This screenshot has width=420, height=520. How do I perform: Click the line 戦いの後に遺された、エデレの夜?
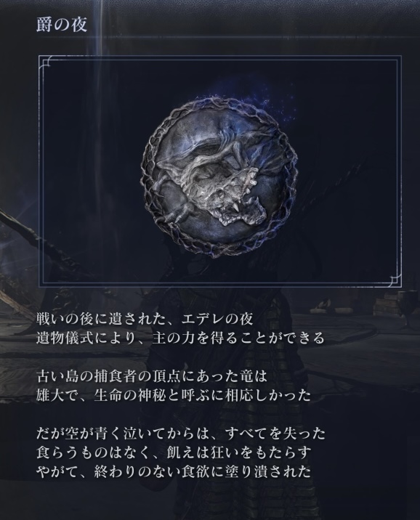[145, 319]
